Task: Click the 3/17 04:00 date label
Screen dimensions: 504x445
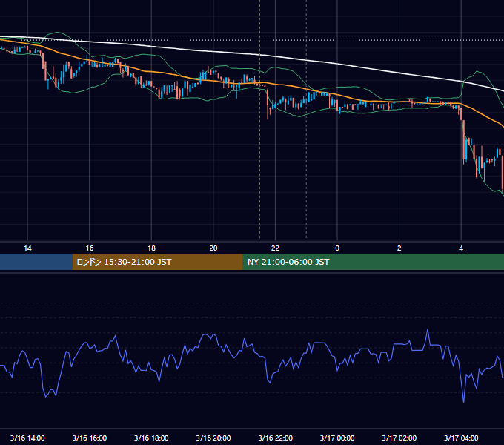Action: click(x=461, y=438)
